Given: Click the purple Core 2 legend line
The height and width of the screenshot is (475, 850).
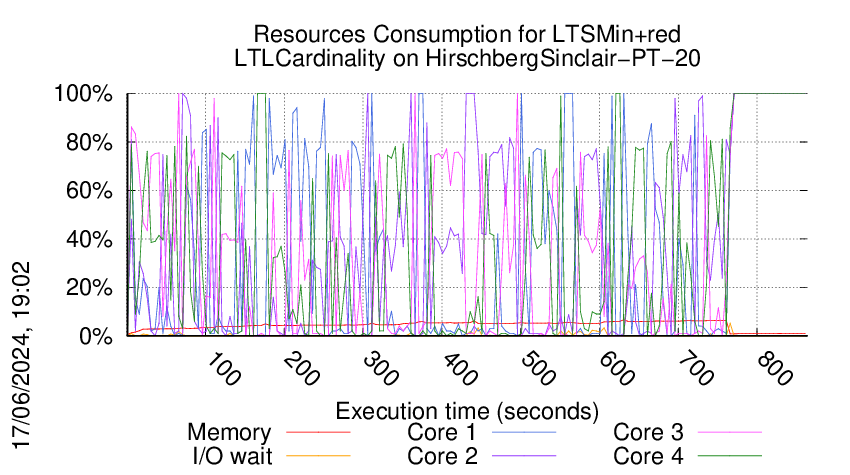Looking at the screenshot, I should [x=524, y=455].
